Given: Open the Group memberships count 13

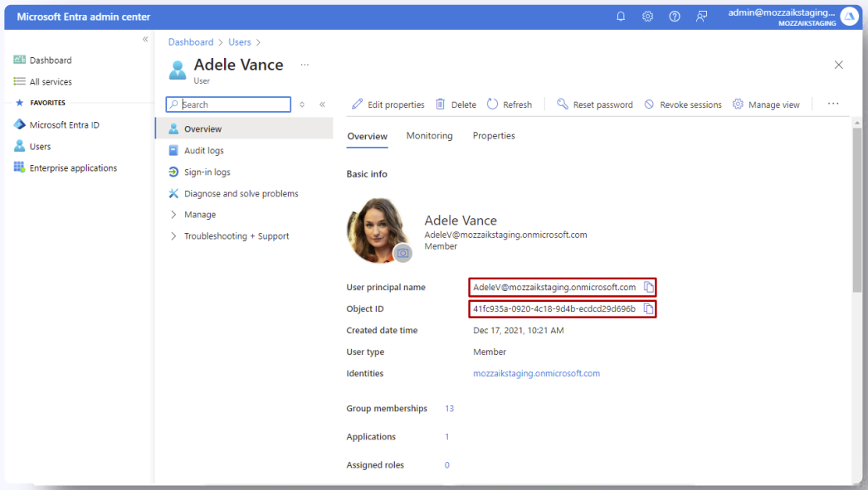Looking at the screenshot, I should [x=450, y=408].
